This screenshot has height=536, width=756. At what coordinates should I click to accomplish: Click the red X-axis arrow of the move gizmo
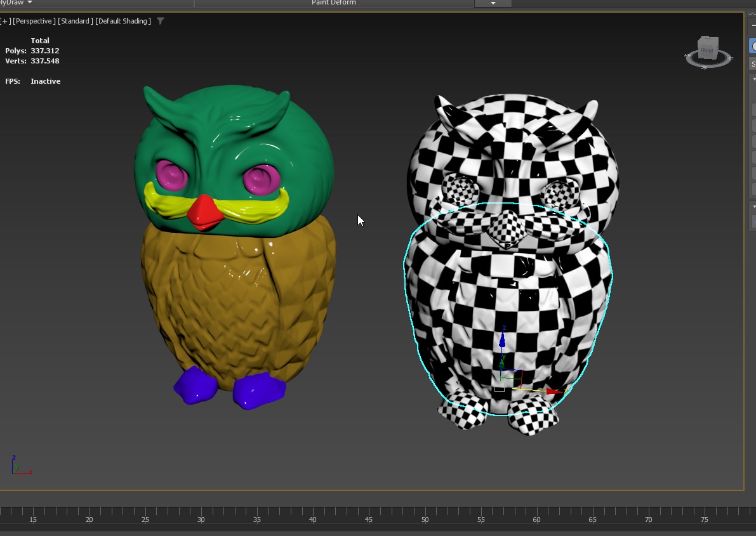coord(554,392)
